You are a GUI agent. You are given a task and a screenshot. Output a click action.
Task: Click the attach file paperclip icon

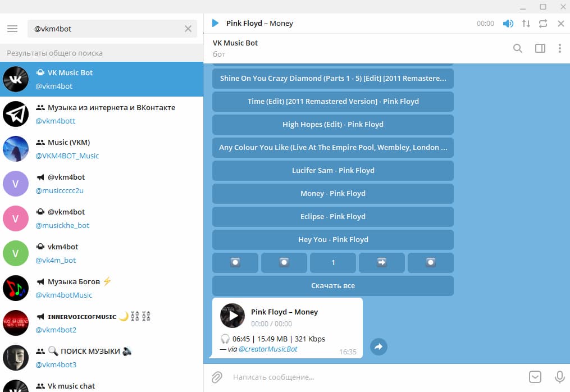[x=217, y=377]
